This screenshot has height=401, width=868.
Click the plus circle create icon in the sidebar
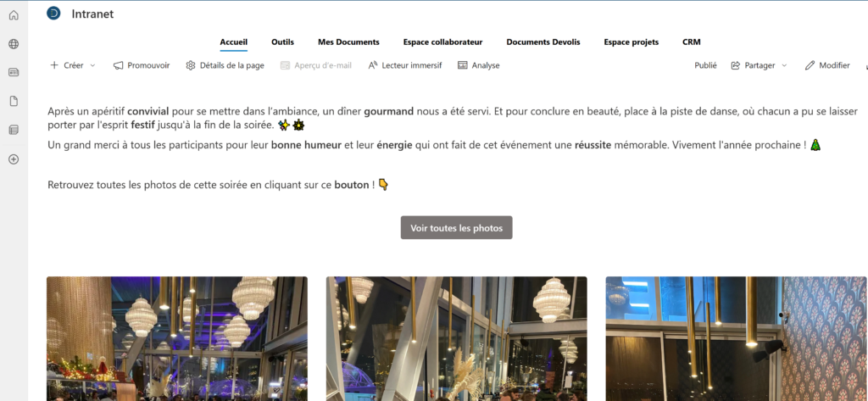(x=14, y=159)
